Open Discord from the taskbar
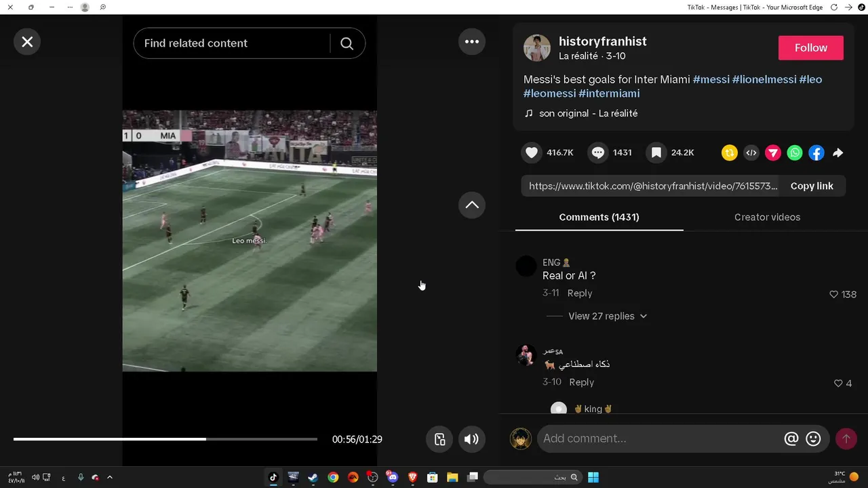Screen dimensions: 868x488 (x=392, y=477)
